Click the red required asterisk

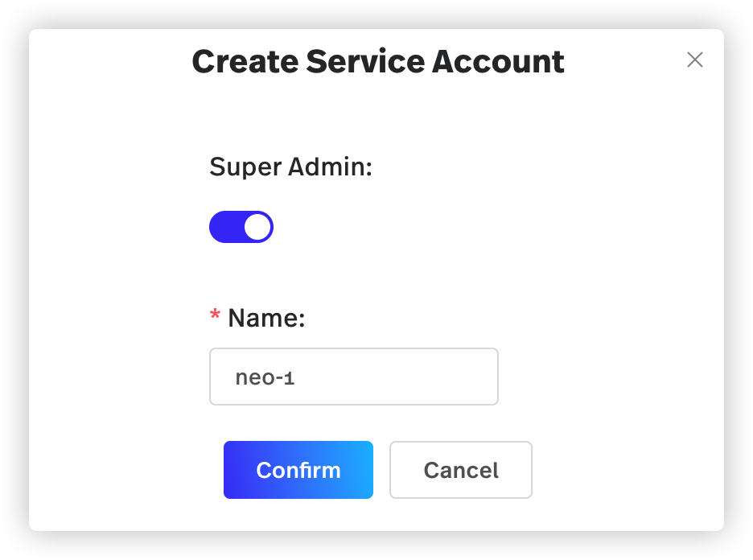pos(215,315)
